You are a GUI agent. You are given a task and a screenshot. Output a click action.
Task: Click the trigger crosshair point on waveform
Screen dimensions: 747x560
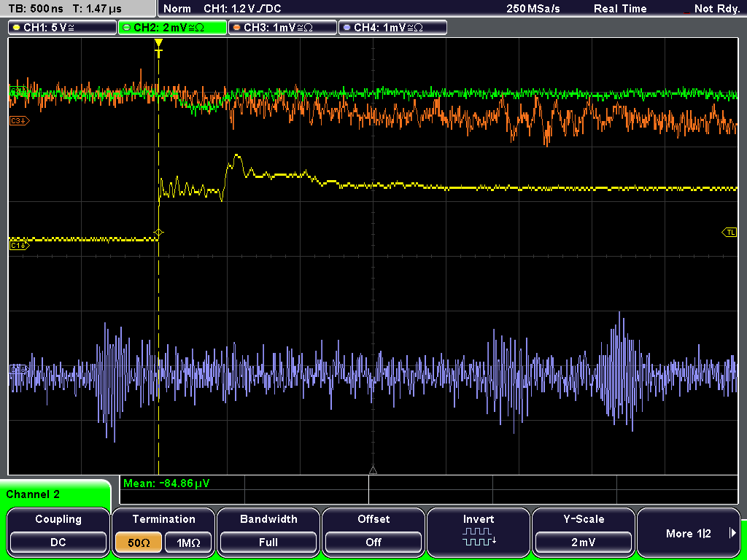pyautogui.click(x=158, y=233)
